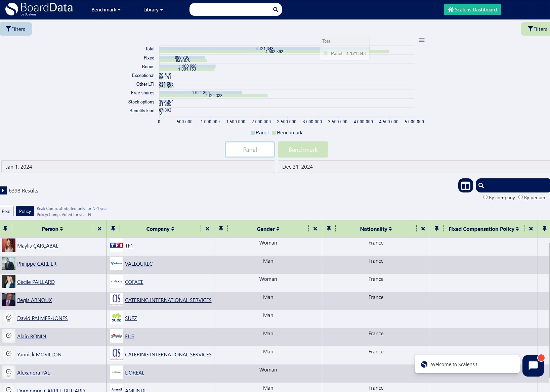Expand the 6398 Results section
Image resolution: width=550 pixels, height=392 pixels.
3,190
